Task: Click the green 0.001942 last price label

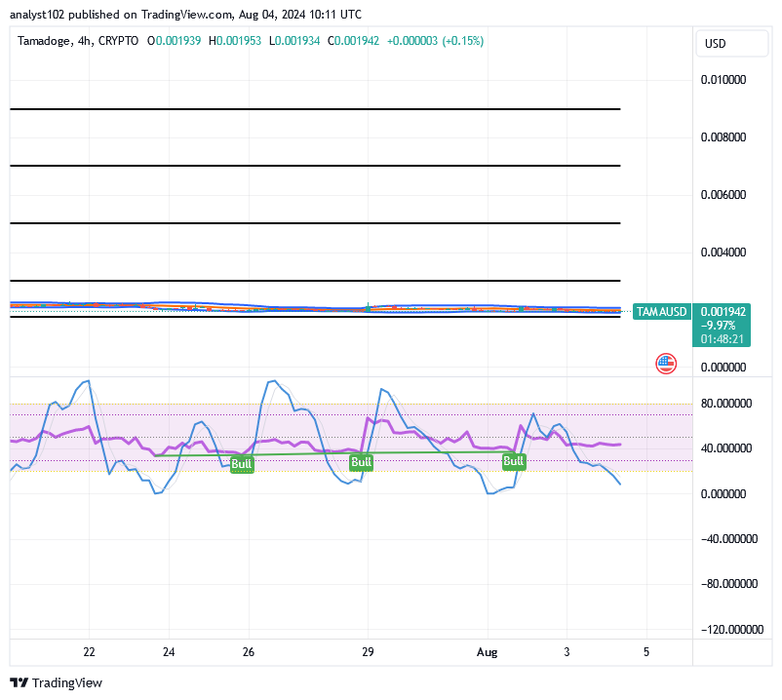Action: (x=722, y=311)
